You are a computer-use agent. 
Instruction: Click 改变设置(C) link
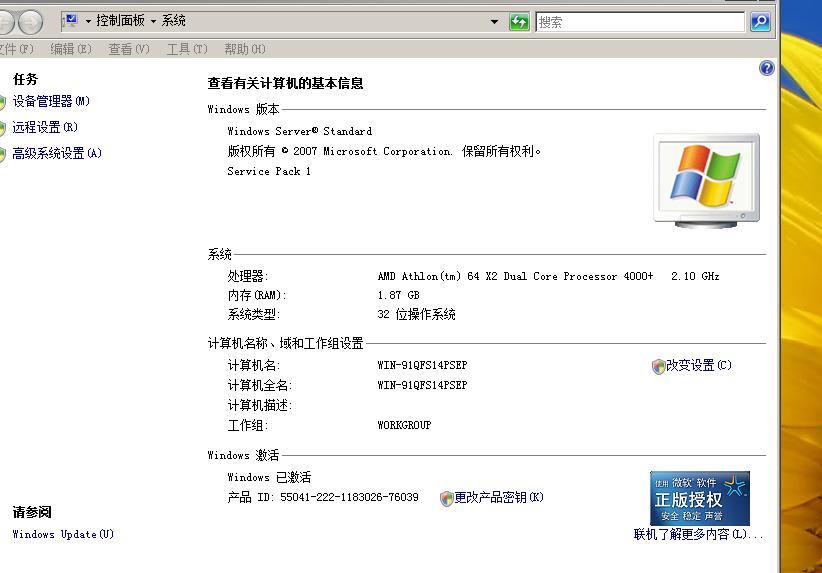(699, 365)
